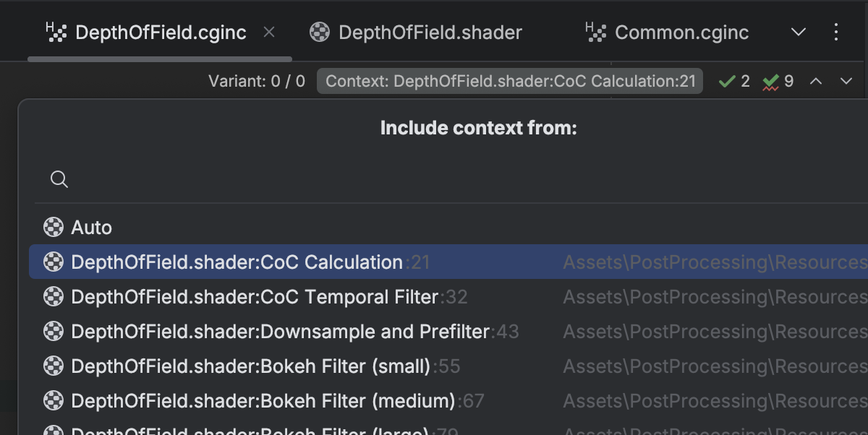Click the HLSL icon on DepthOfField.cginc tab
This screenshot has height=435, width=868.
(x=58, y=32)
